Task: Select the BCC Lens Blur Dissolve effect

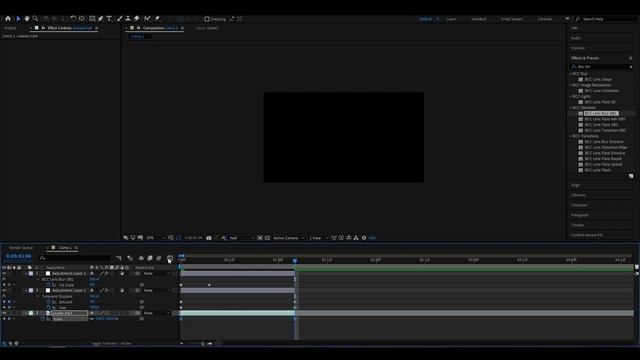Action: click(x=604, y=142)
